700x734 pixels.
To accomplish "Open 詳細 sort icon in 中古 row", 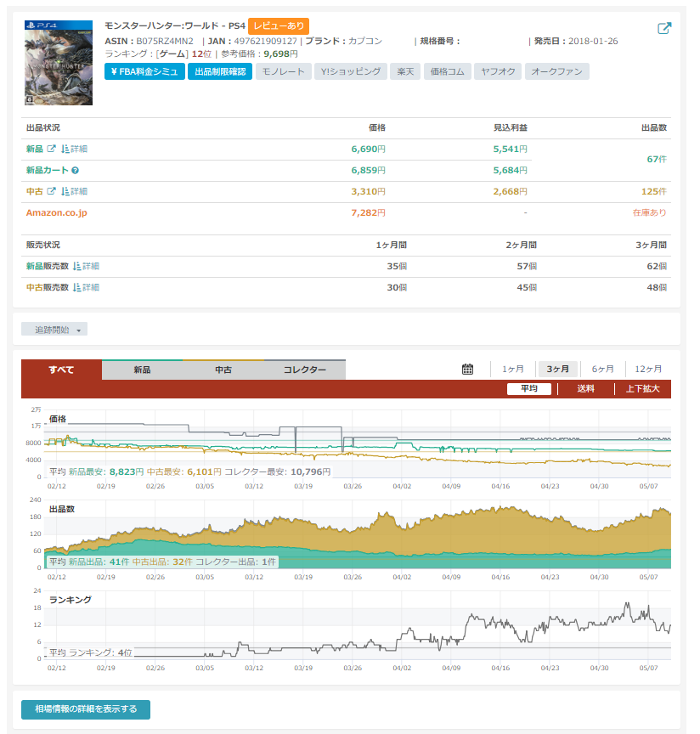I will pos(74,191).
